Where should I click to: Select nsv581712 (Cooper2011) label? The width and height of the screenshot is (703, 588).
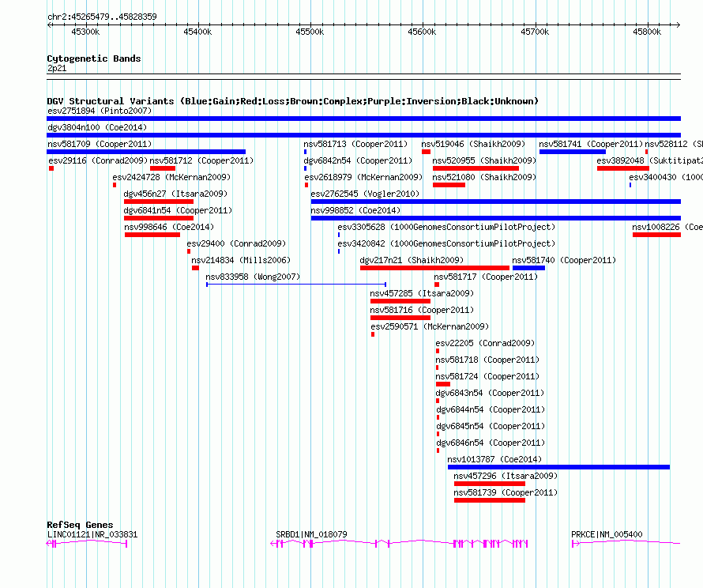point(201,160)
